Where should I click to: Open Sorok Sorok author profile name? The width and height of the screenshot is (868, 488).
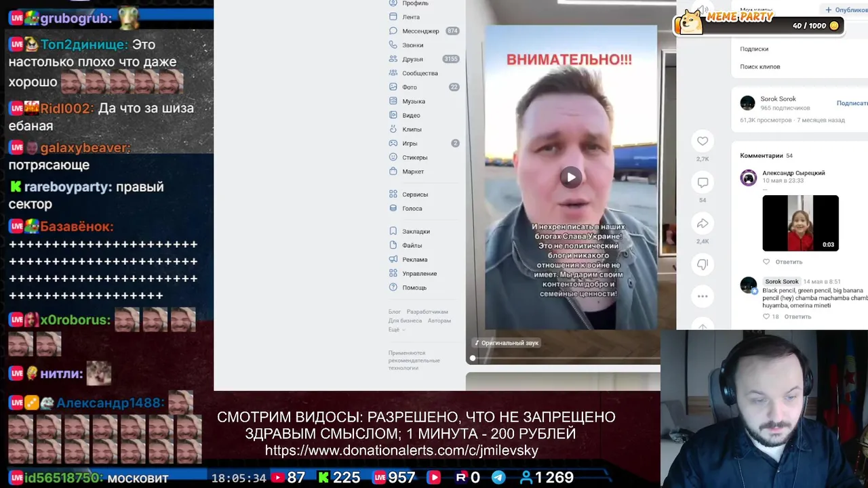[778, 99]
